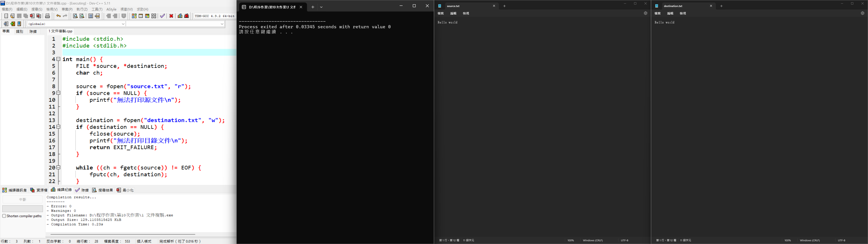The image size is (868, 244).
Task: Click the red X stop execution icon
Action: click(171, 16)
